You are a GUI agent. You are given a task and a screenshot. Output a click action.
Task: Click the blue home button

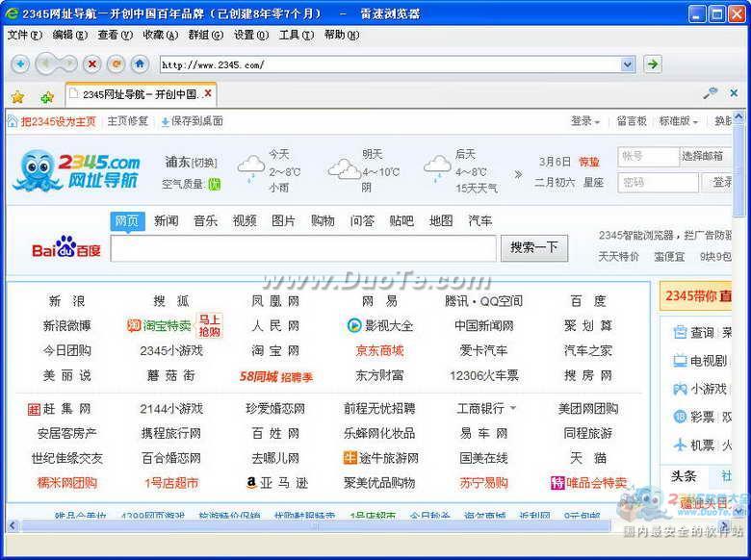pyautogui.click(x=141, y=64)
